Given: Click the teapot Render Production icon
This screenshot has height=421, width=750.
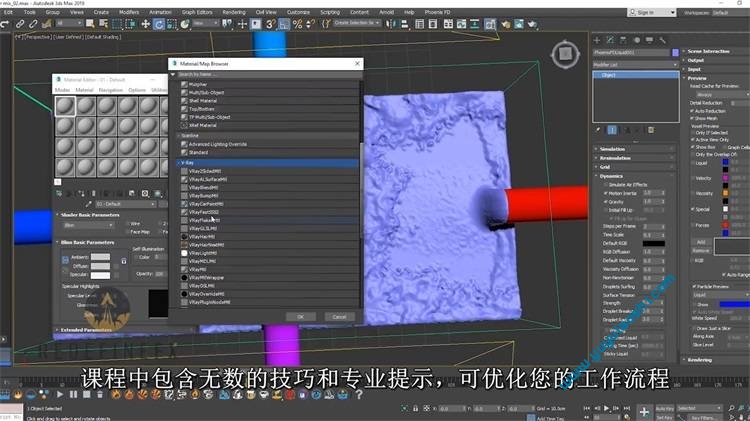Looking at the screenshot, I should point(532,24).
